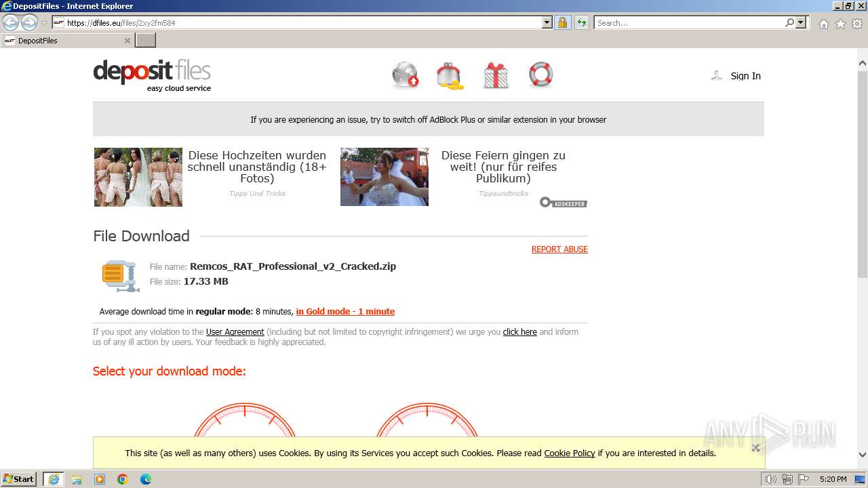The image size is (868, 488).
Task: Click the right download speed gauge
Action: [x=427, y=420]
